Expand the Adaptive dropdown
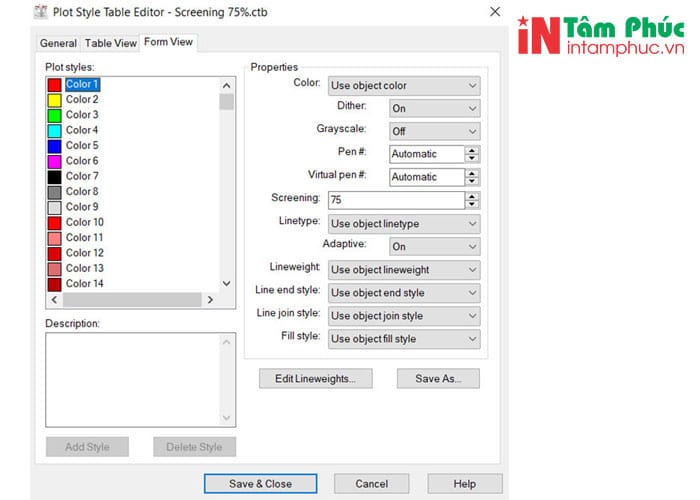Image resolution: width=700 pixels, height=500 pixels. [434, 246]
